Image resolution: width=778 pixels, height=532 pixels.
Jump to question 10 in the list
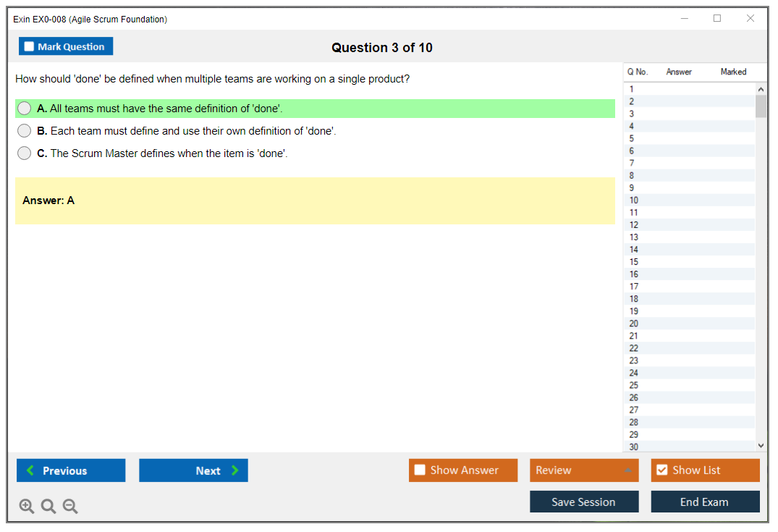[634, 200]
